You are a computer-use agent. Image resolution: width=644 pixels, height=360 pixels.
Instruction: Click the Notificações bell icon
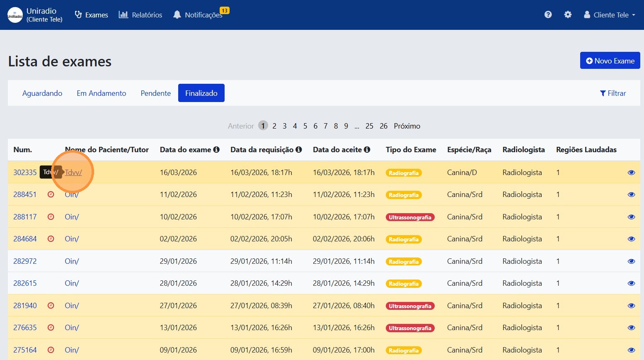point(177,15)
